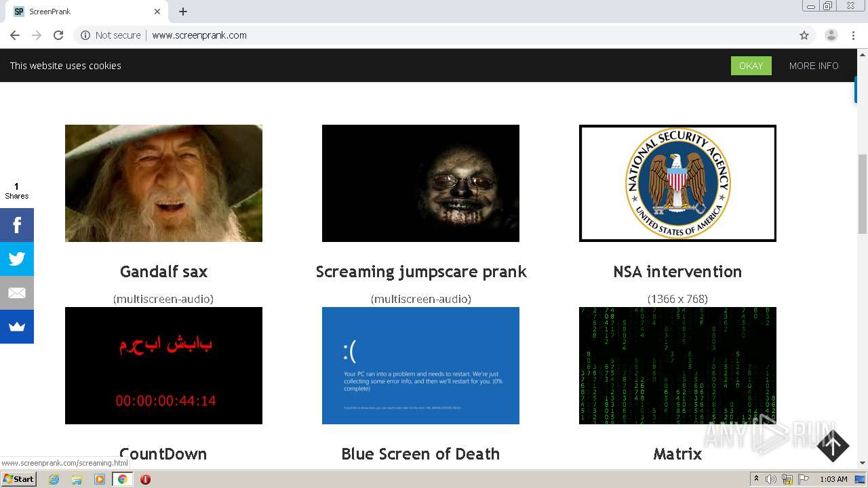Share by email sidebar icon

click(x=17, y=293)
